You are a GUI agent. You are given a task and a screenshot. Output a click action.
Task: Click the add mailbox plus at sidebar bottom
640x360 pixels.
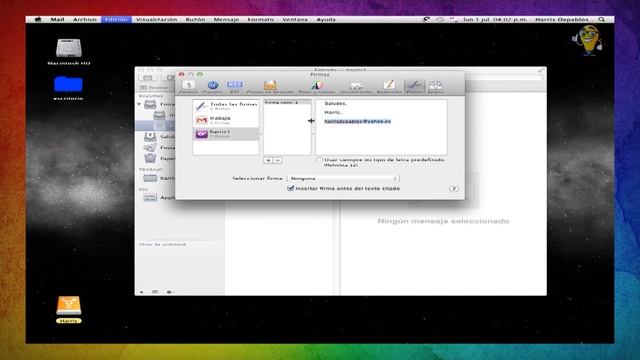pyautogui.click(x=142, y=292)
